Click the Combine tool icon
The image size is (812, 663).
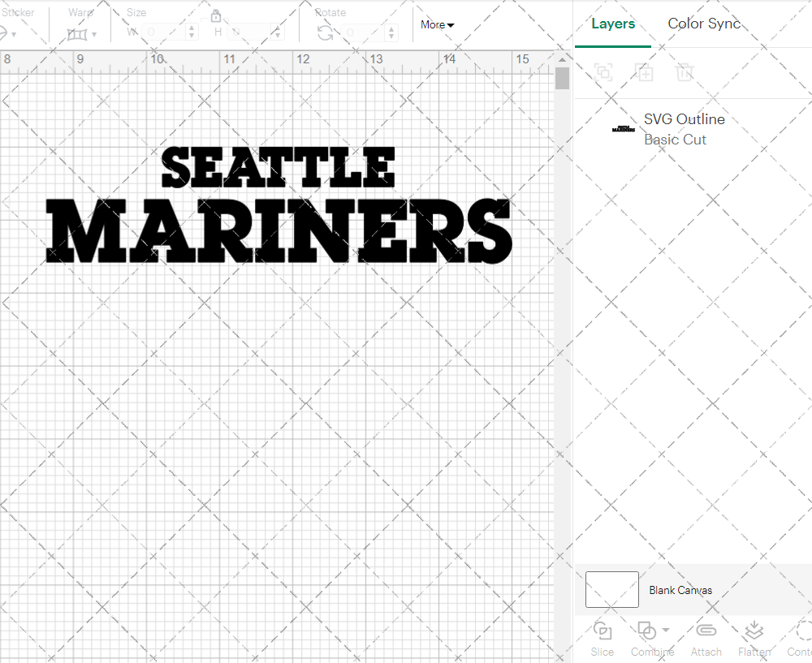(647, 631)
